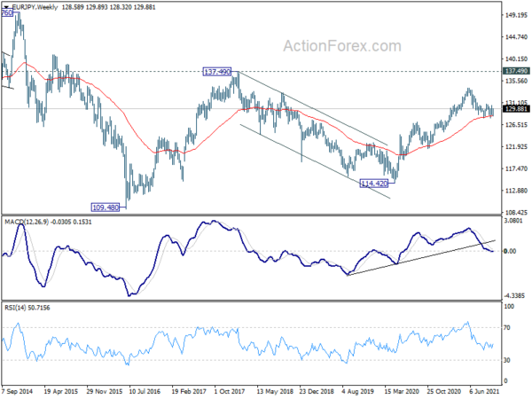
Task: Click the EURJPY,Weekly chart title text
Action: [35, 7]
